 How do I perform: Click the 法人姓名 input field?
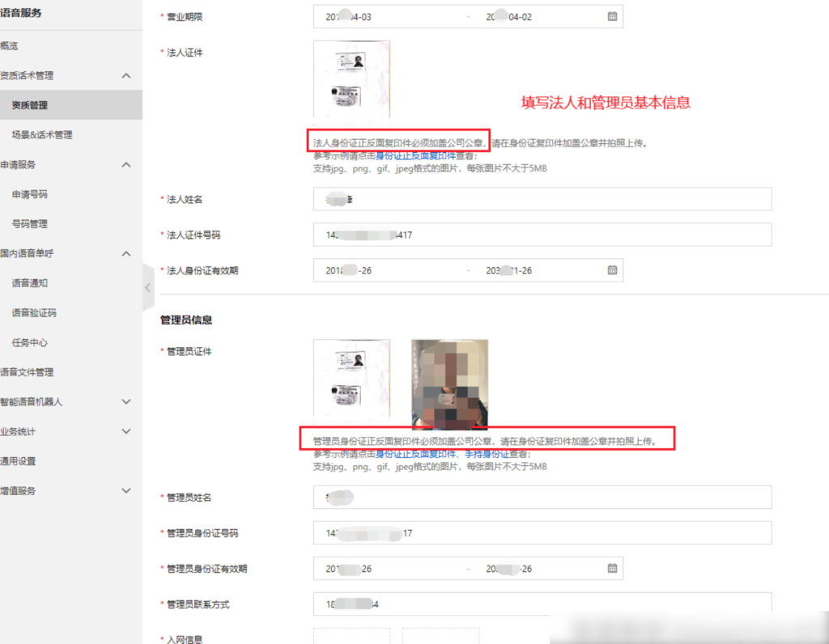pos(542,199)
